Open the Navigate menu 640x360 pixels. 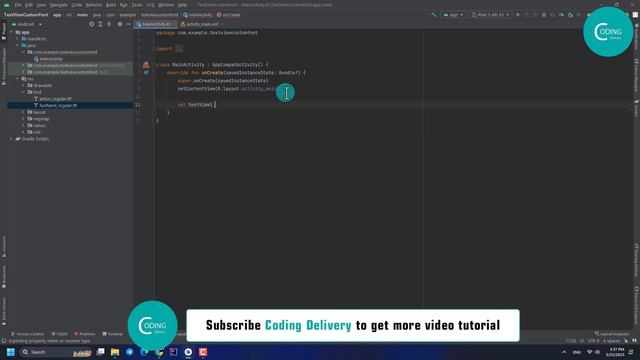(58, 5)
